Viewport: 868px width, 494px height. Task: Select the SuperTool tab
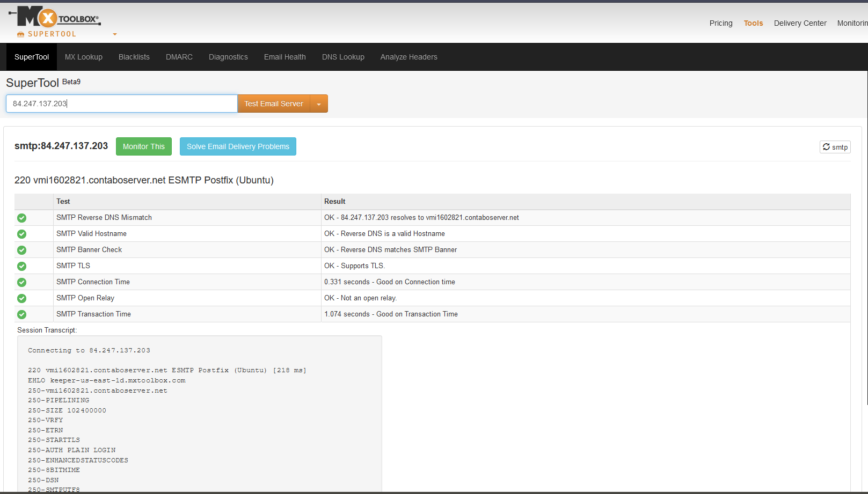pos(32,57)
